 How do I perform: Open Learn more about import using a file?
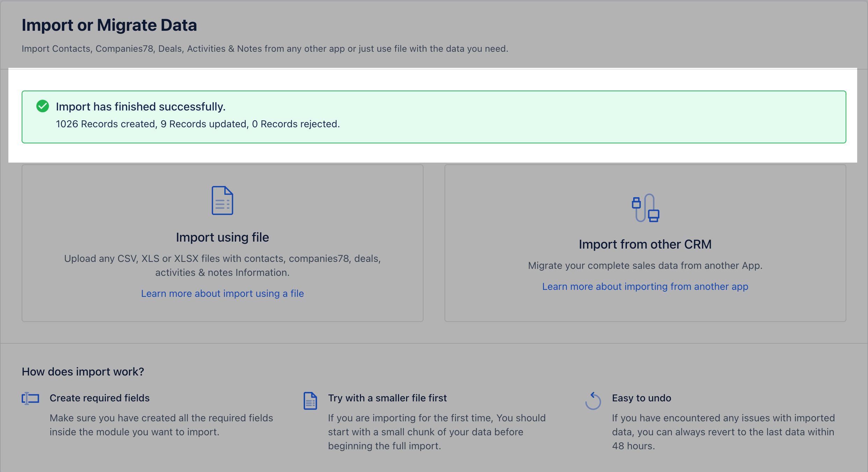coord(222,293)
